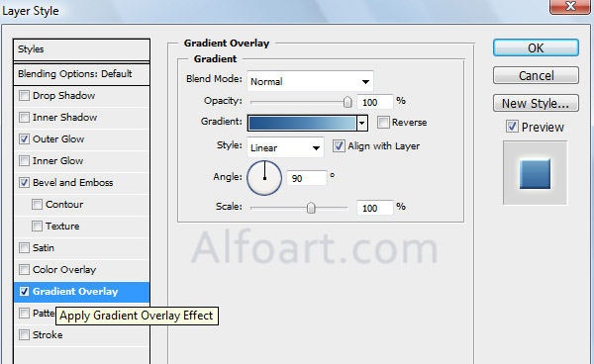Click the angle dial control
The image size is (594, 364).
point(264,177)
